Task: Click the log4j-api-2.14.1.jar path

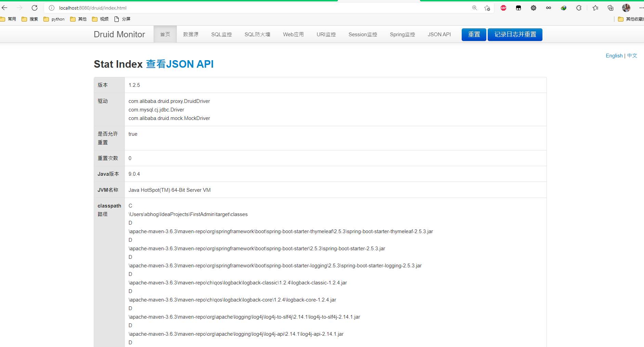Action: [x=236, y=334]
